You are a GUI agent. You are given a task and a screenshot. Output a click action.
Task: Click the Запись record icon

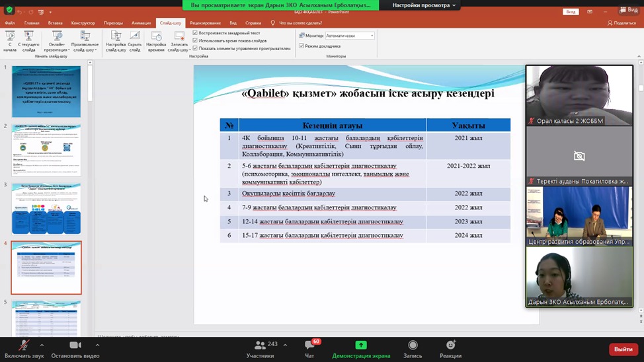tap(413, 345)
